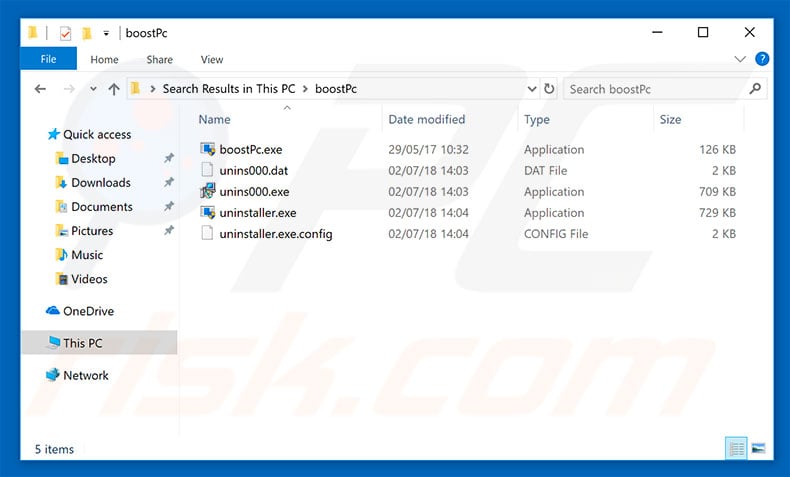Open Desktop in the navigation pane
790x477 pixels.
pyautogui.click(x=93, y=159)
